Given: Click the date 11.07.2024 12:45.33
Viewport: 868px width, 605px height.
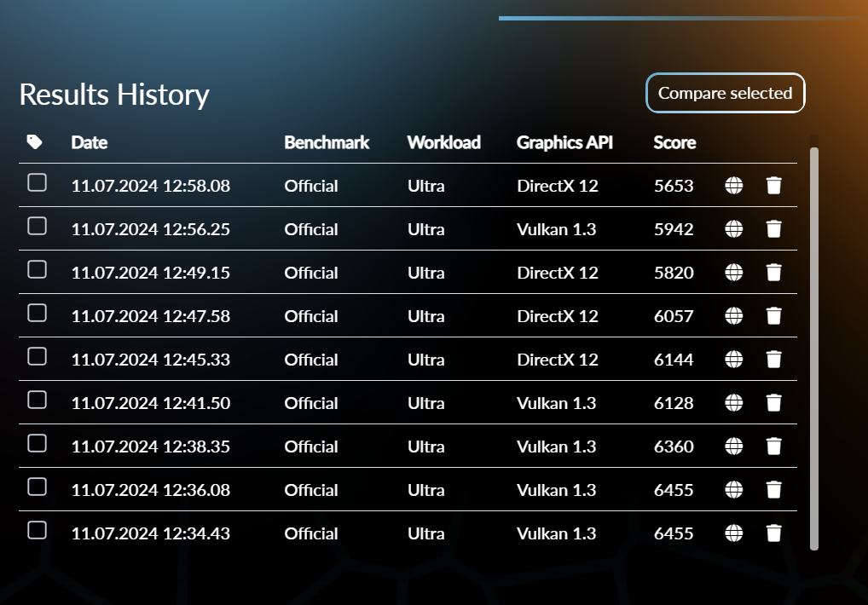Looking at the screenshot, I should (151, 360).
